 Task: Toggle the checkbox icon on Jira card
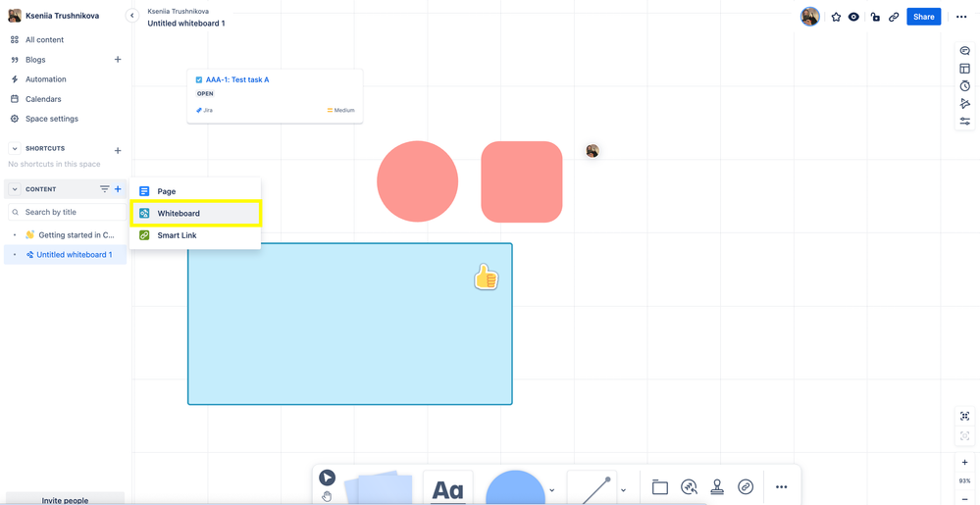coord(199,80)
